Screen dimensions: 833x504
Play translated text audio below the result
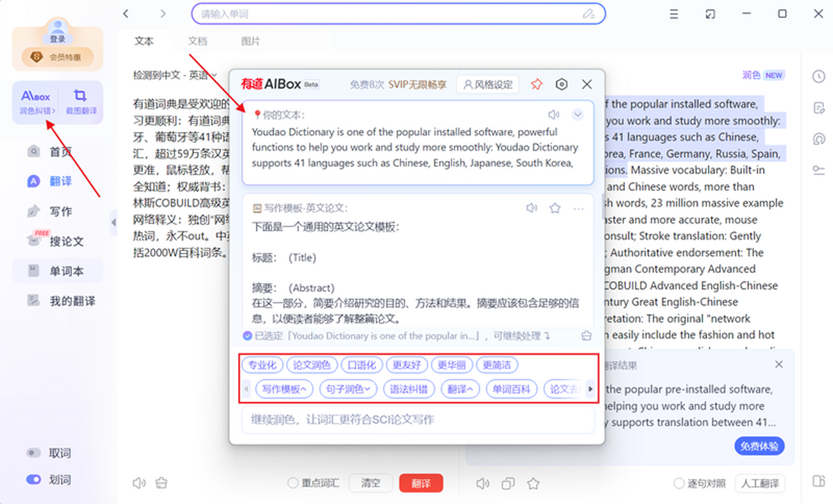483,483
